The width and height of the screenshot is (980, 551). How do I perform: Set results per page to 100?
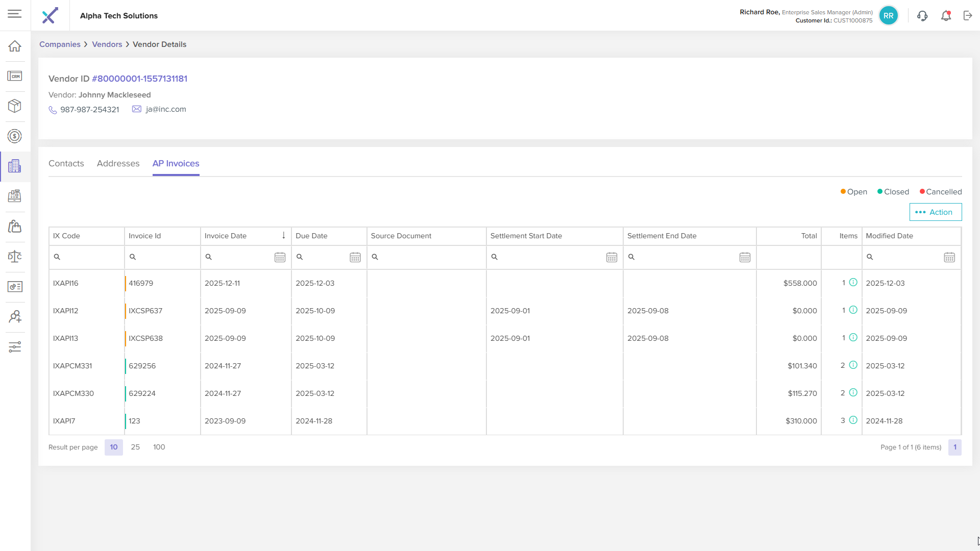point(159,447)
